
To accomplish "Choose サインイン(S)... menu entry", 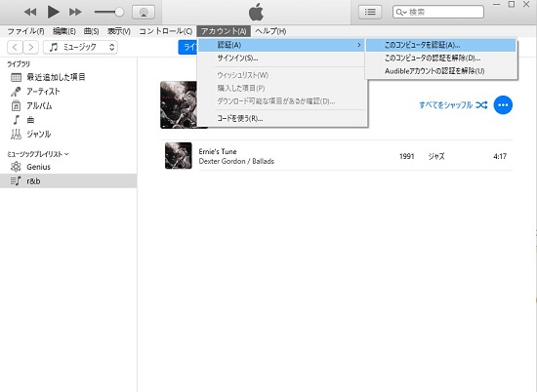I will tap(281, 59).
